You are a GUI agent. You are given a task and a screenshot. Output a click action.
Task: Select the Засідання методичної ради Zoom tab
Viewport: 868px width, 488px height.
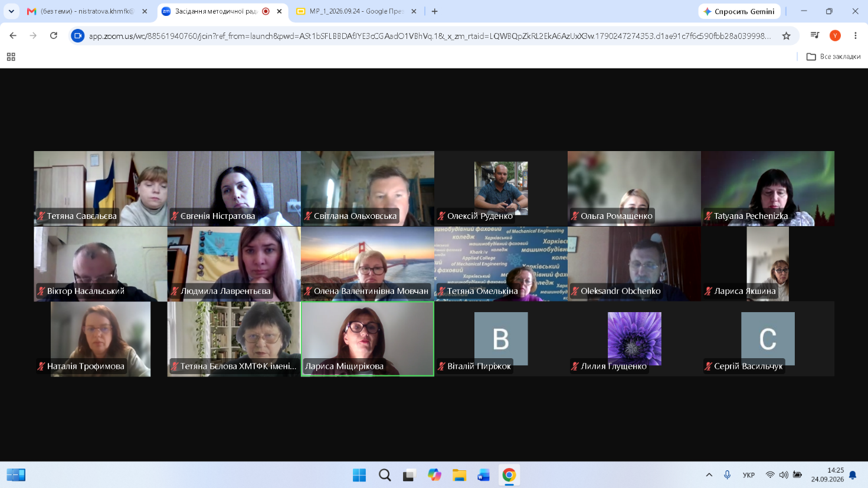click(222, 11)
